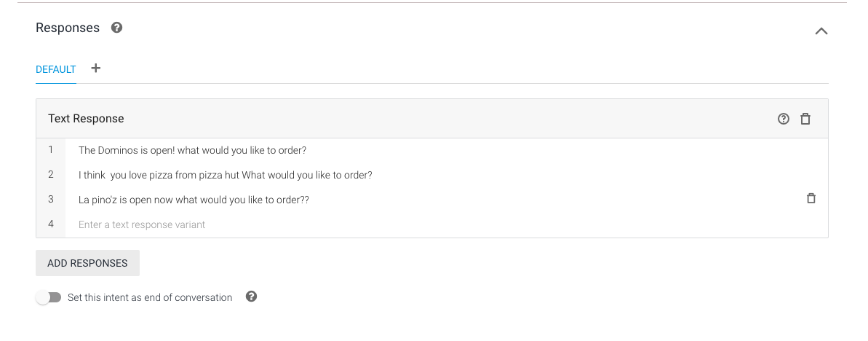868x341 pixels.
Task: Toggle intent as end of conversation switch
Action: point(49,297)
